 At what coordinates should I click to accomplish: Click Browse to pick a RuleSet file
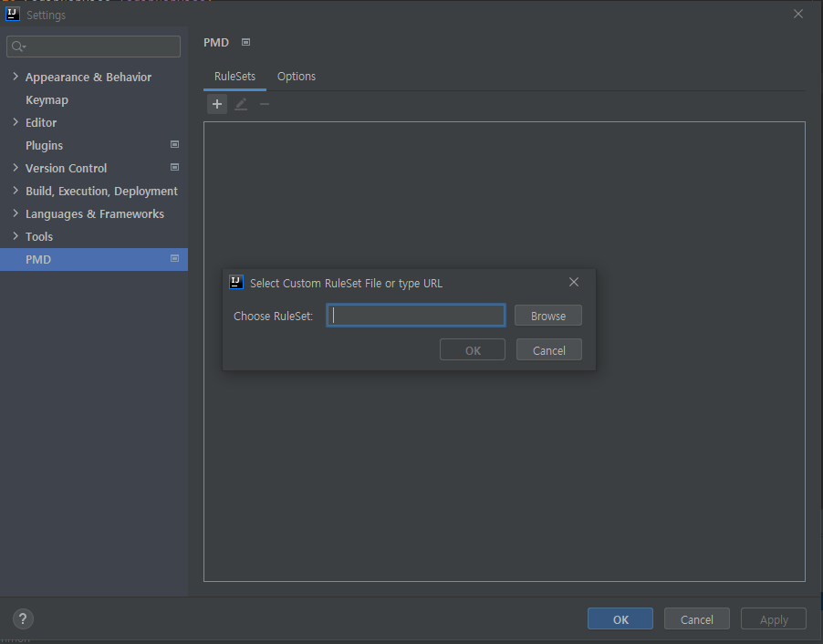[x=548, y=316]
